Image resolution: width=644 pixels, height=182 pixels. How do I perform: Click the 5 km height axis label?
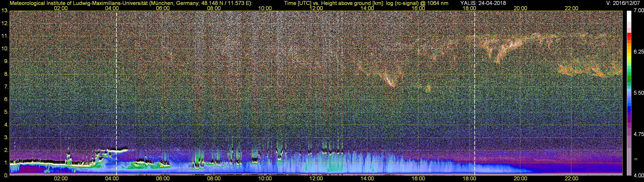tap(6, 112)
